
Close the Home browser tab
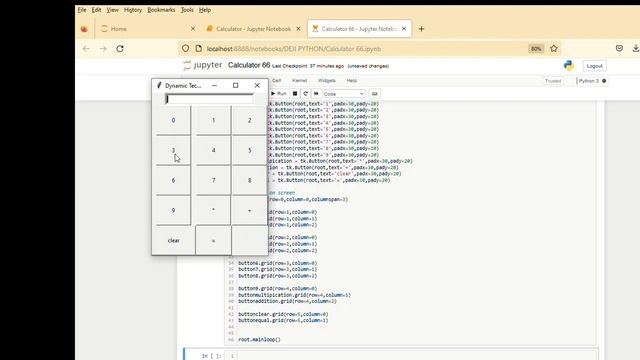pyautogui.click(x=193, y=29)
